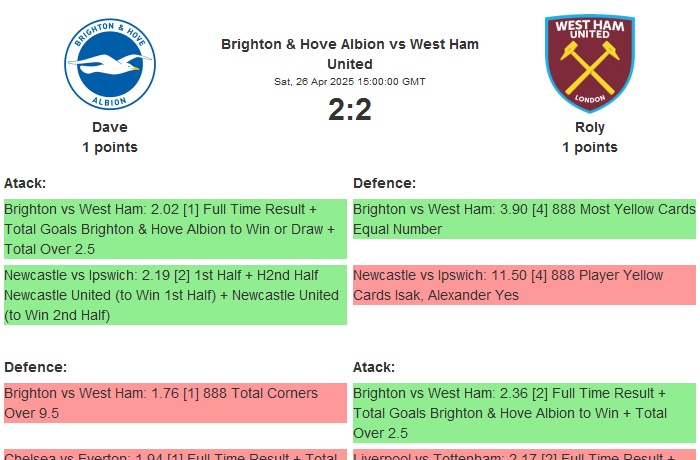This screenshot has width=700, height=460.
Task: Click green Newcastle vs Ipswich 2.19 bet
Action: pyautogui.click(x=175, y=295)
